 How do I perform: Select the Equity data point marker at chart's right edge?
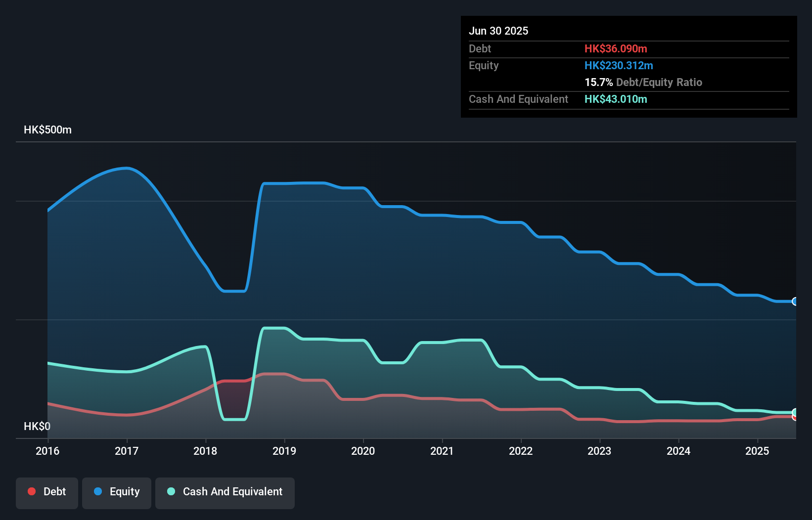pos(794,301)
